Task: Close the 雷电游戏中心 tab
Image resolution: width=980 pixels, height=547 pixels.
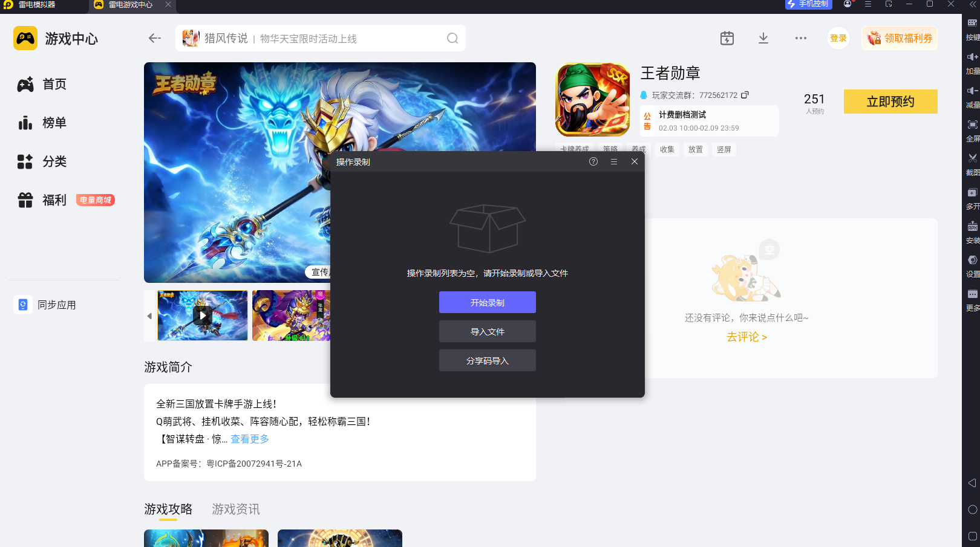Action: (168, 4)
